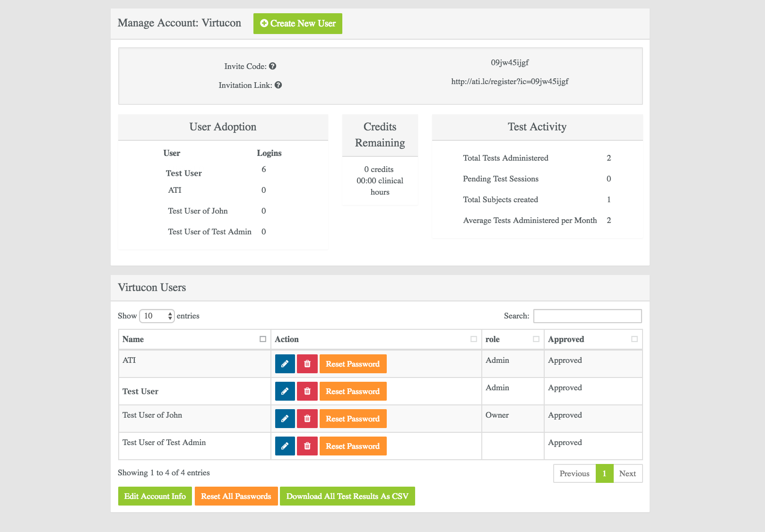
Task: Click ATI name cell in users table
Action: (x=194, y=364)
